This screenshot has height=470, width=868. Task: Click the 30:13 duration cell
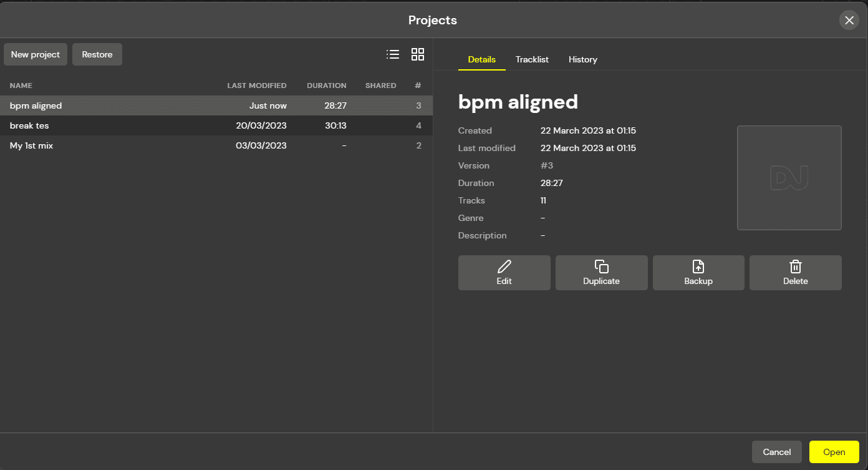(335, 125)
